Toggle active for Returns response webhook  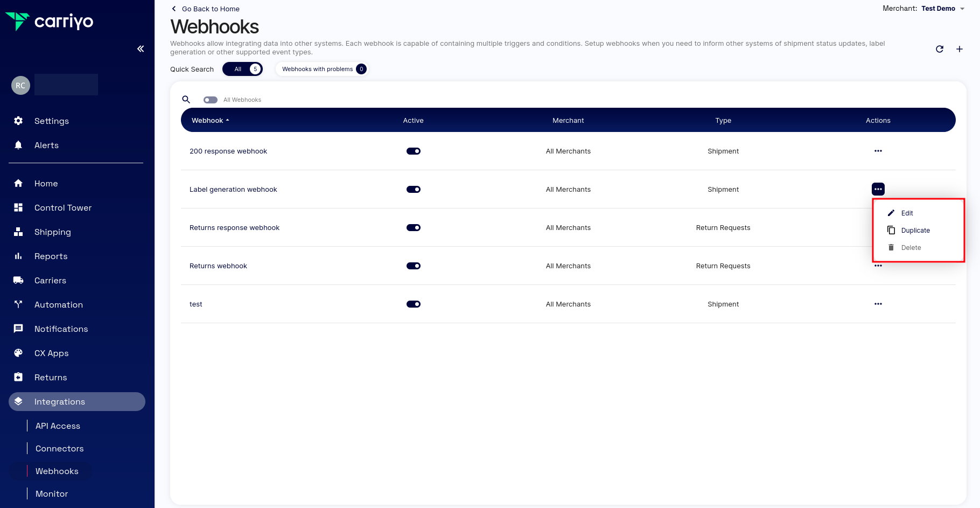click(414, 227)
